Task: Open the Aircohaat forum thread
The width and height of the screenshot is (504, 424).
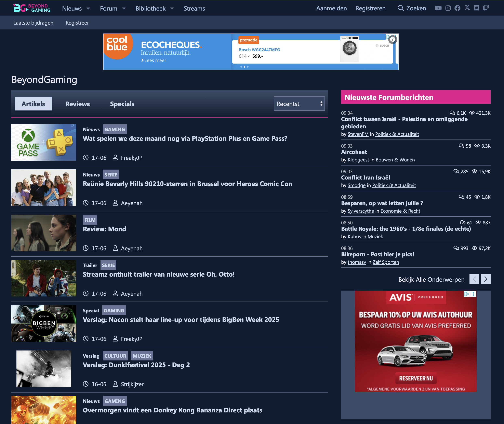Action: click(x=354, y=152)
